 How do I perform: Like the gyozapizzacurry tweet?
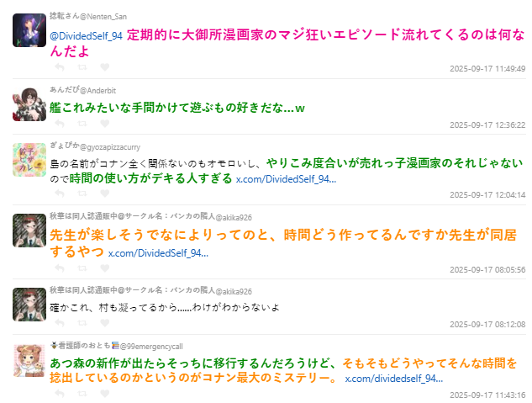tap(104, 194)
